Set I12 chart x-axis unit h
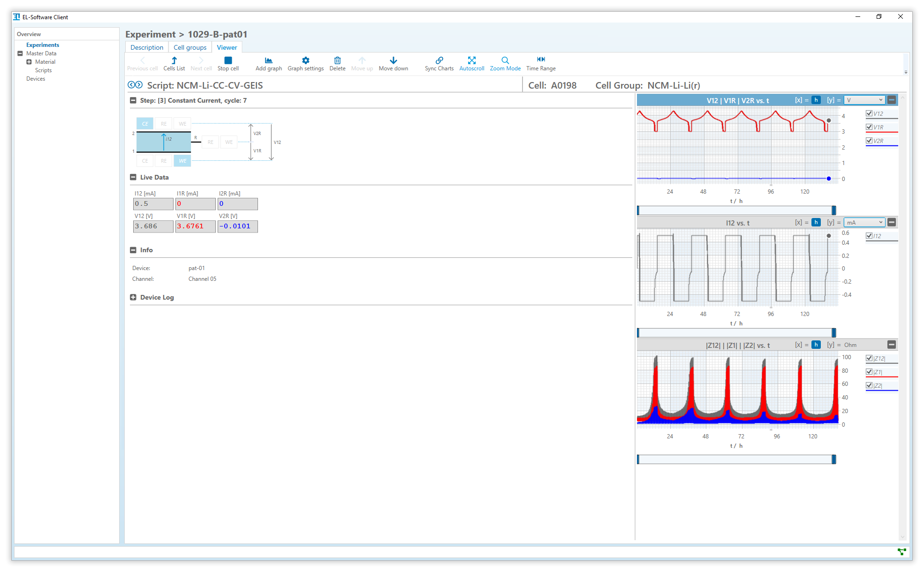The height and width of the screenshot is (572, 924). point(816,222)
